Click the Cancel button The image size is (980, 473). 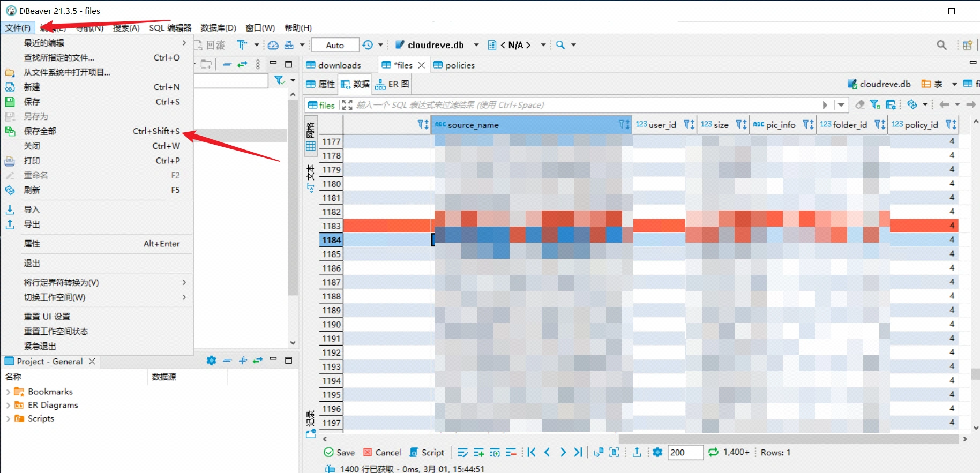point(383,453)
